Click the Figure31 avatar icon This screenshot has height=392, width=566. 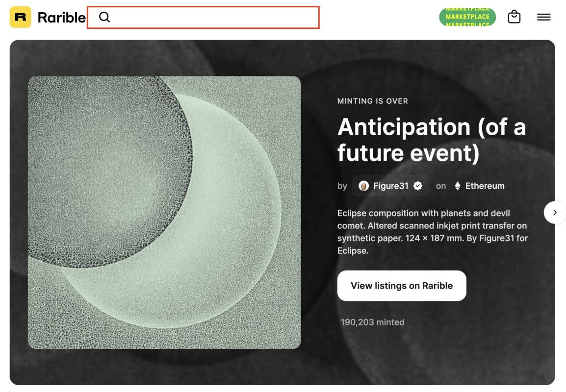(x=363, y=186)
